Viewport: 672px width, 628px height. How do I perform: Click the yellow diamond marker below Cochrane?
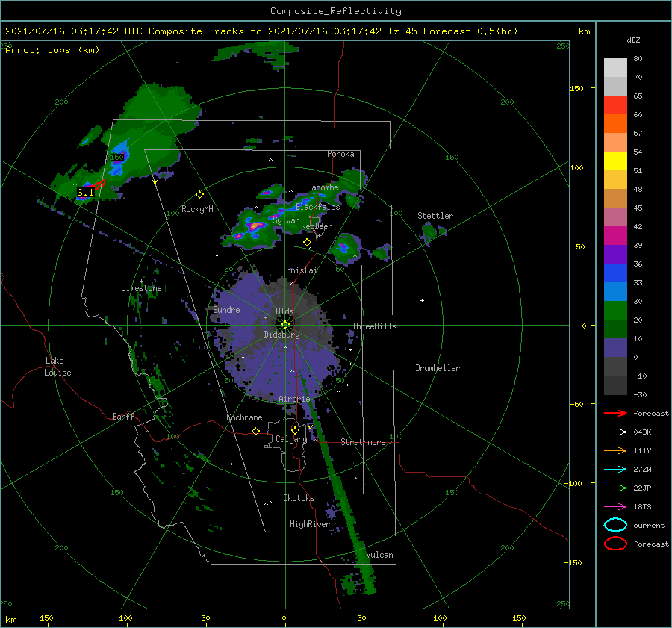255,432
